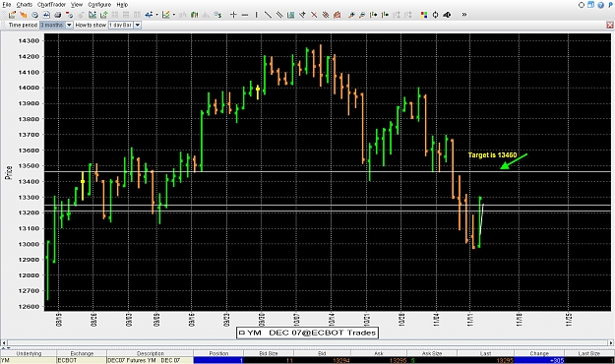Click the 1 day Bar field
This screenshot has height=364, width=615.
(x=121, y=25)
